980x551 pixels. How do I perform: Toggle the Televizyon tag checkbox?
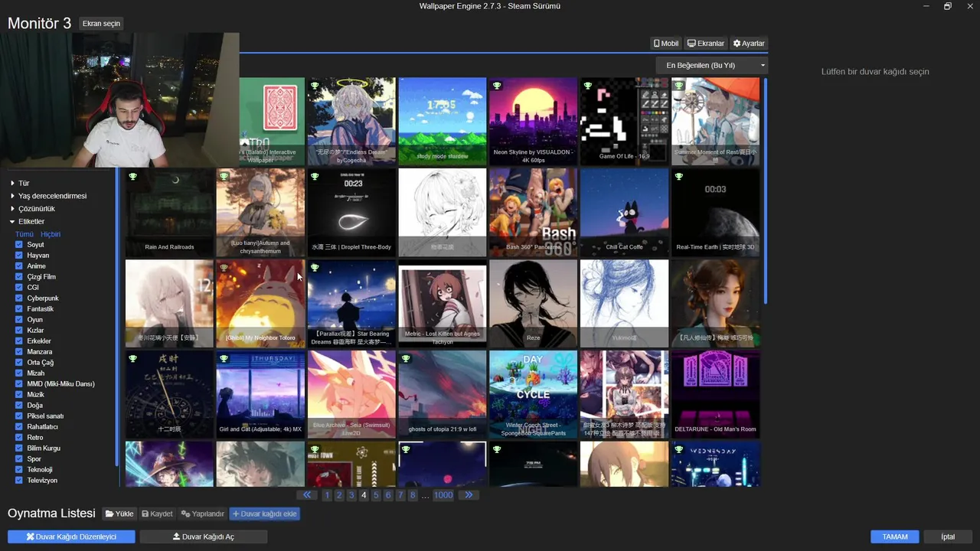coord(19,481)
